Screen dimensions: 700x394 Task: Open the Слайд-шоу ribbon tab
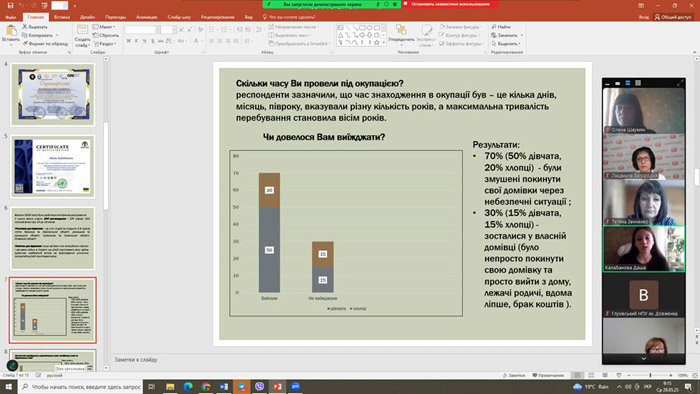click(179, 17)
